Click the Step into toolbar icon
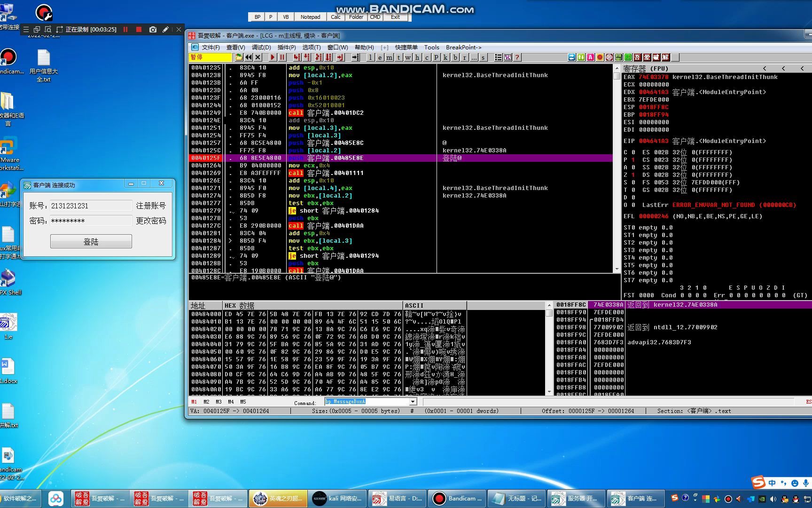The width and height of the screenshot is (812, 508). [x=297, y=57]
